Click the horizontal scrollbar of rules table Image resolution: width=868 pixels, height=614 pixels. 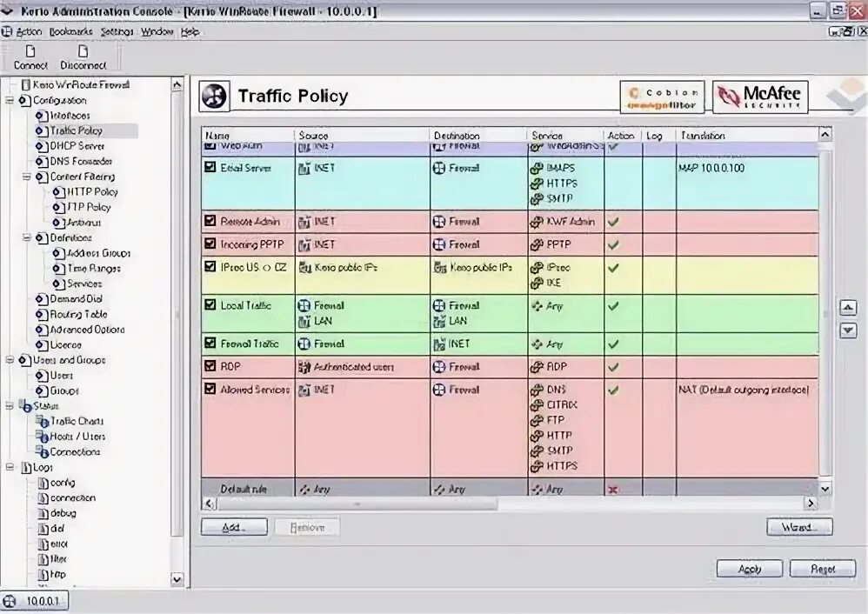(357, 504)
